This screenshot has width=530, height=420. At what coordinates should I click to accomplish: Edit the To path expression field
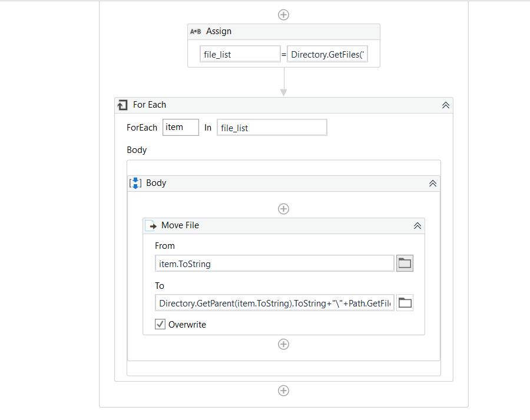click(275, 304)
